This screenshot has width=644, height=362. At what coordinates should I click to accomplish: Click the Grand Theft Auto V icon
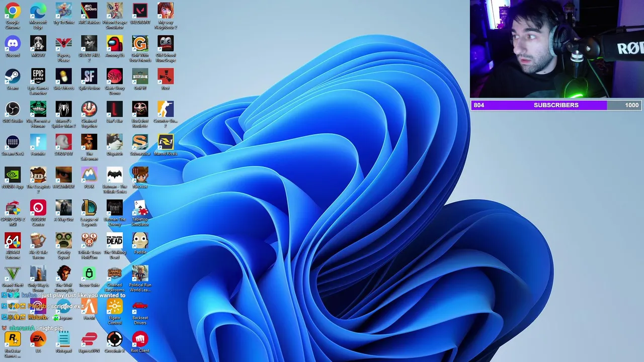click(13, 274)
